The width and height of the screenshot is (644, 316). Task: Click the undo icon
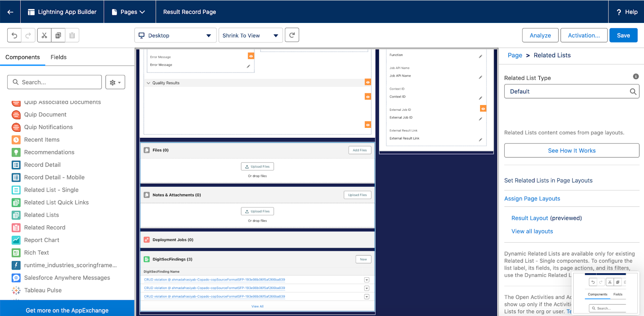point(14,35)
